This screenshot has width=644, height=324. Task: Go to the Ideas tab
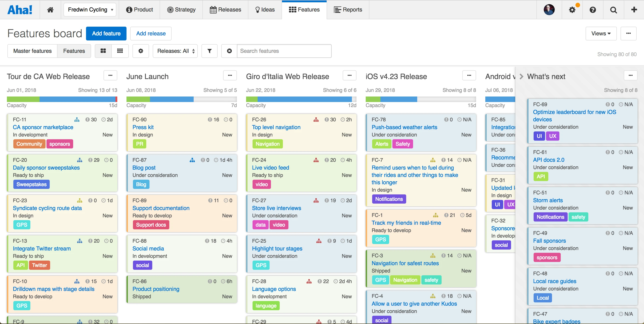[265, 10]
